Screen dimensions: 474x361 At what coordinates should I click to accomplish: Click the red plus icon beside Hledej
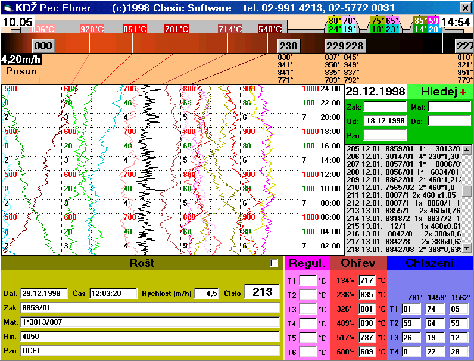click(x=463, y=92)
